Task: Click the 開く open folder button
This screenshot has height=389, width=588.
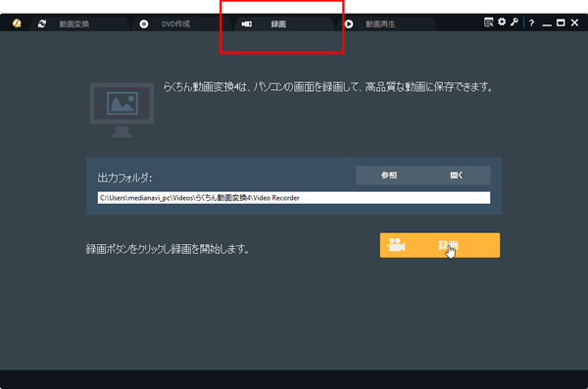Action: pos(457,175)
